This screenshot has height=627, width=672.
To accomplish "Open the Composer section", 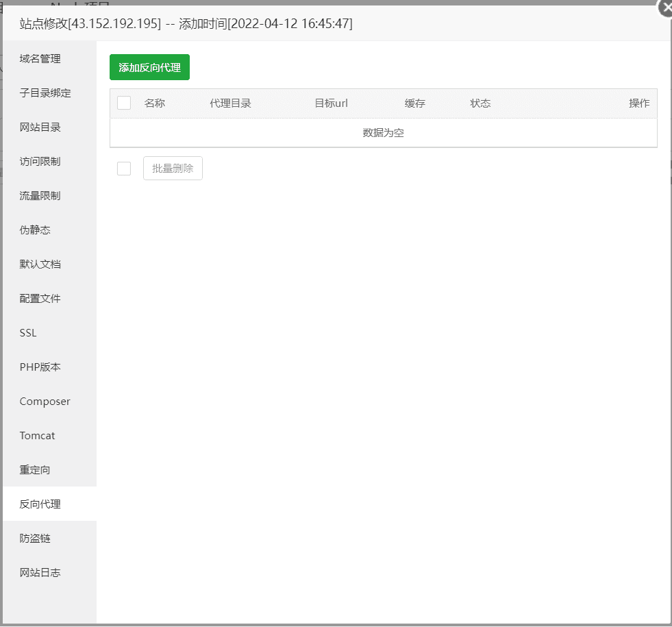I will [x=45, y=401].
